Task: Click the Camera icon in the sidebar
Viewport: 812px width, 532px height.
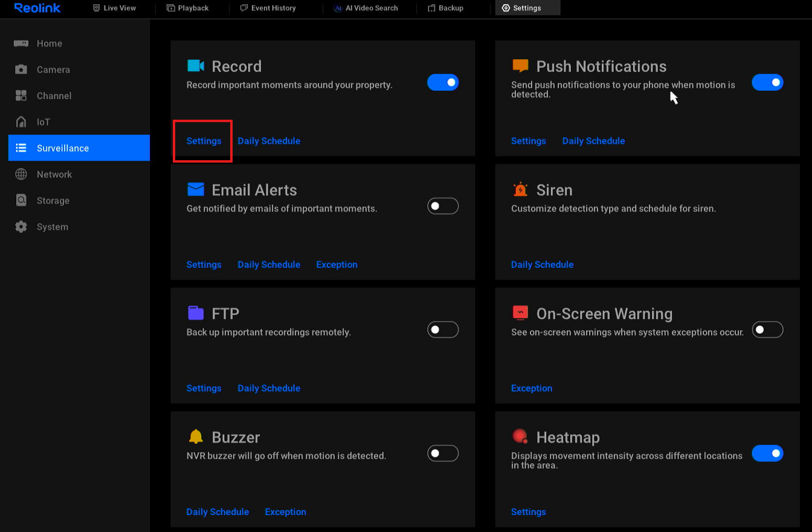Action: 21,70
